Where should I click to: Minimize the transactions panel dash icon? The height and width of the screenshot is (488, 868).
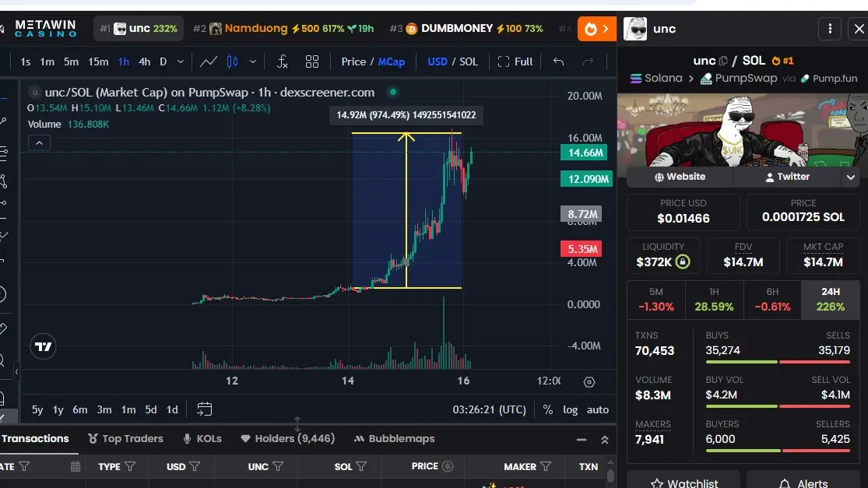coord(582,440)
